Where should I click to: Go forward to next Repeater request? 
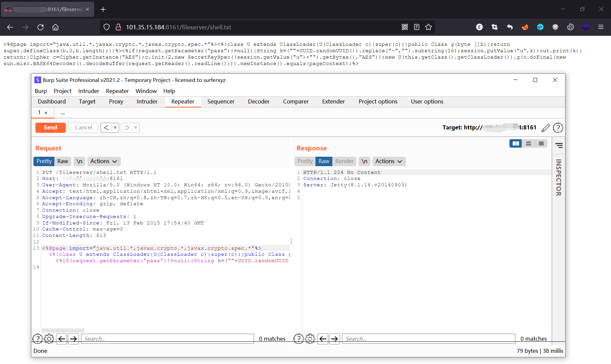tap(127, 128)
